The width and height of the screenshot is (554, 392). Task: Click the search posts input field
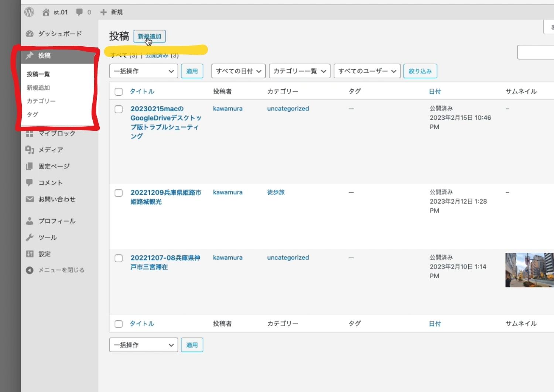point(536,52)
